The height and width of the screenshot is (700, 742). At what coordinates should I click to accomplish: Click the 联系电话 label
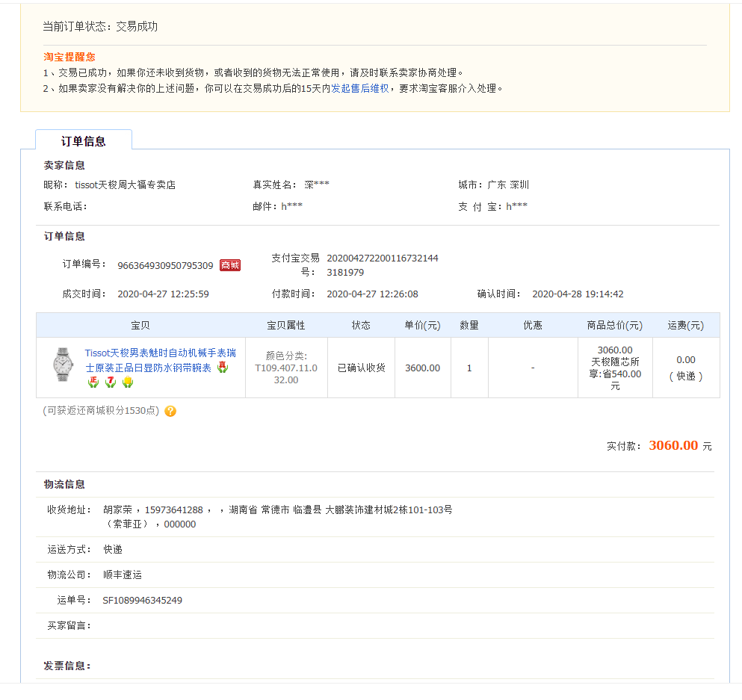coord(65,207)
